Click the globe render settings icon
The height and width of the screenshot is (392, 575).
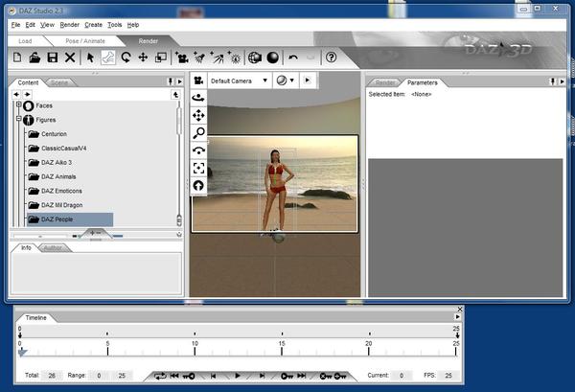point(255,58)
